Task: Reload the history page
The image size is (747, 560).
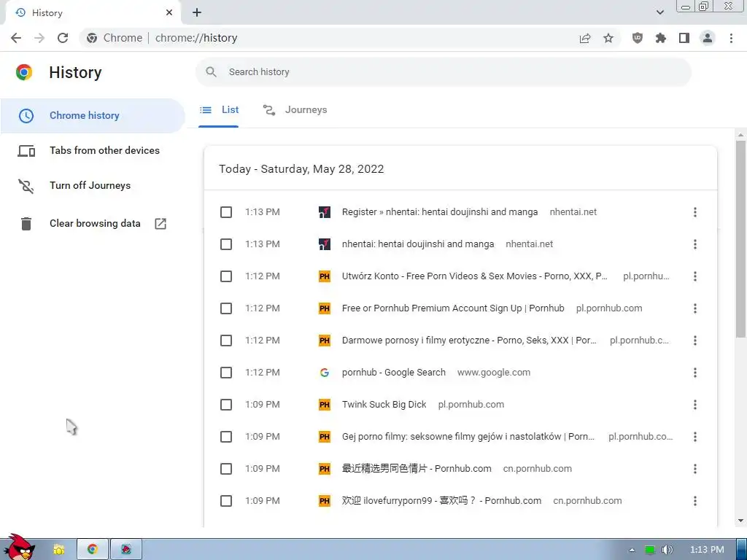Action: click(x=63, y=38)
